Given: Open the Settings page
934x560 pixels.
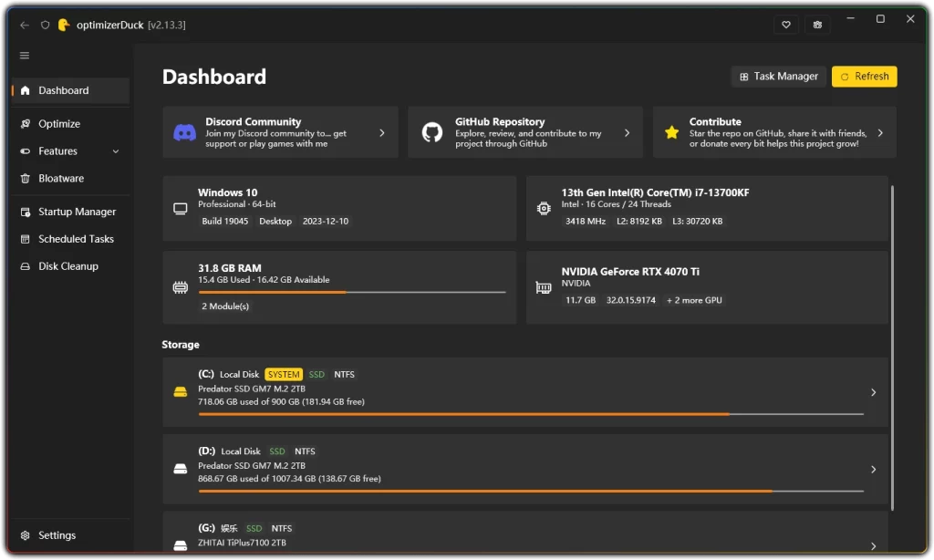Looking at the screenshot, I should coord(70,535).
